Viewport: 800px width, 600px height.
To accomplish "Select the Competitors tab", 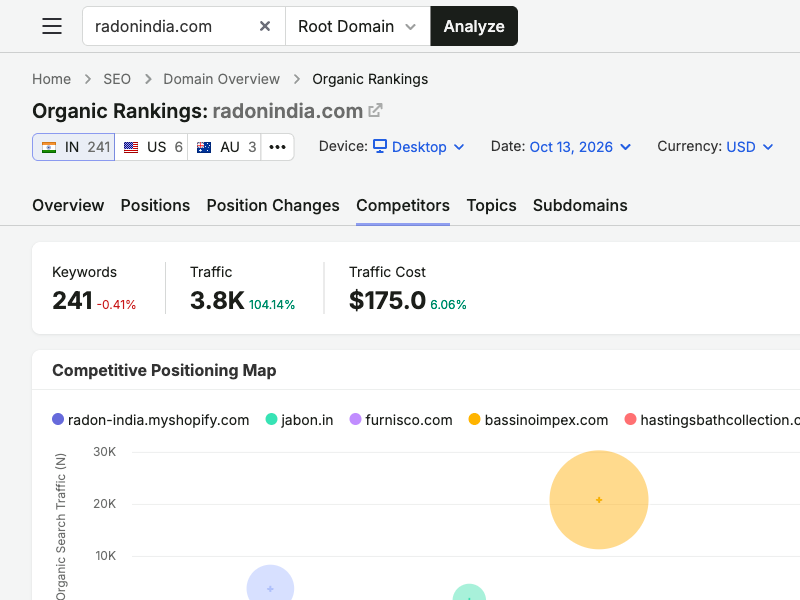I will click(403, 205).
